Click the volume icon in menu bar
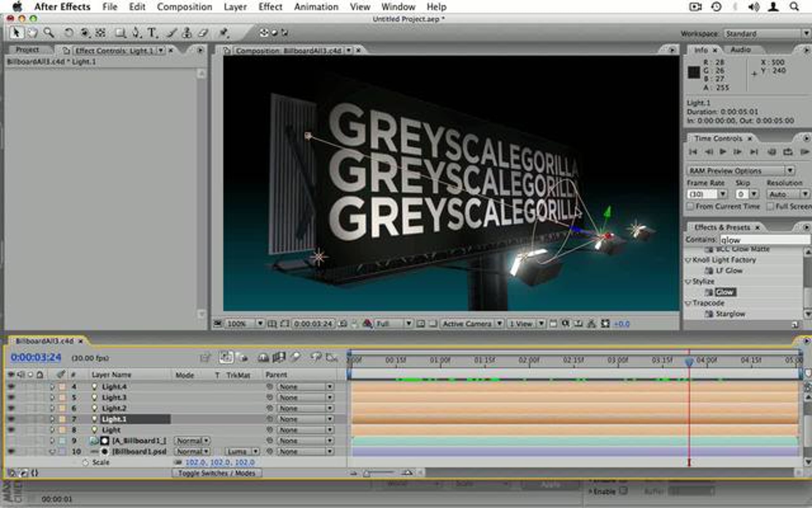 point(753,7)
